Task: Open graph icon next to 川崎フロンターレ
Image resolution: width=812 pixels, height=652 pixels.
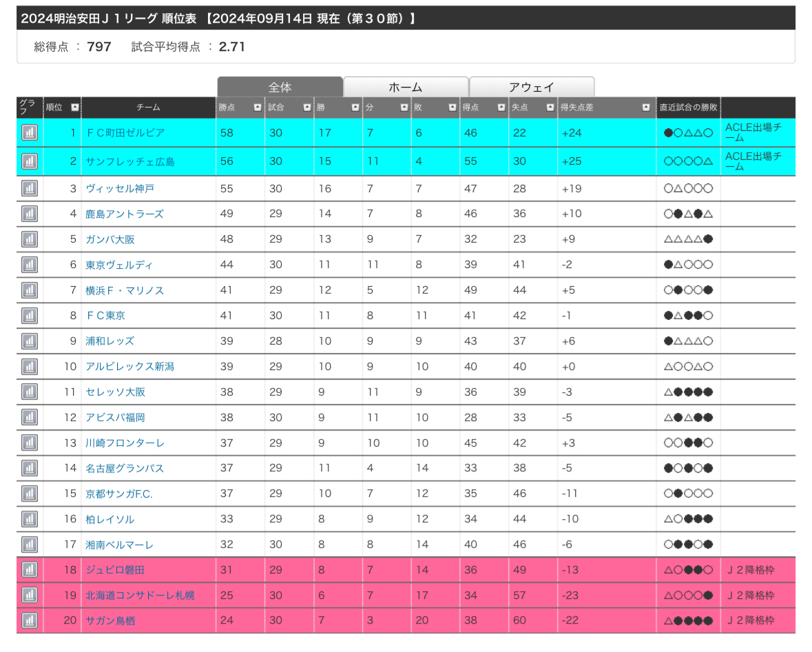Action: pyautogui.click(x=29, y=443)
